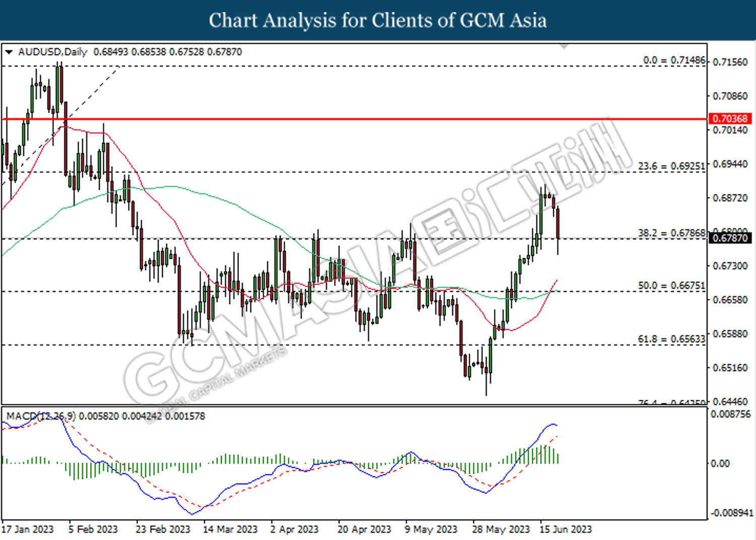The width and height of the screenshot is (756, 540).
Task: Click the OHLC values 0.68493 0.68538 0.67528 0.67870
Action: click(168, 52)
